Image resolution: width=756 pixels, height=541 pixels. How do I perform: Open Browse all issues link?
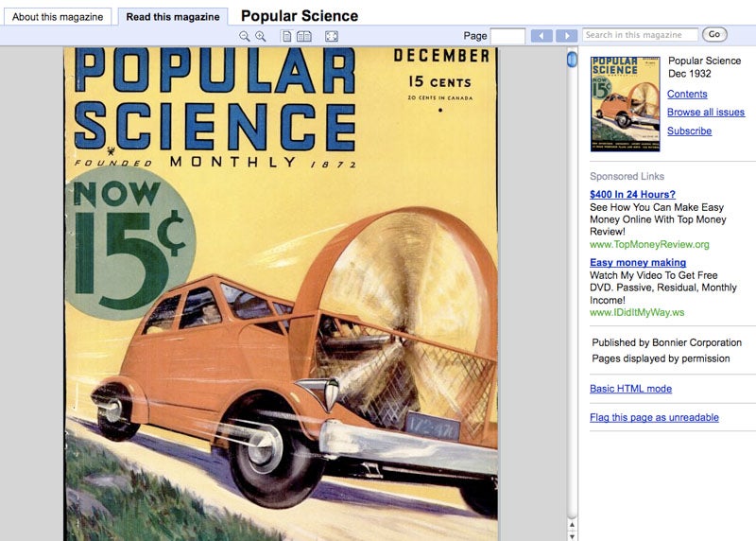pos(706,112)
